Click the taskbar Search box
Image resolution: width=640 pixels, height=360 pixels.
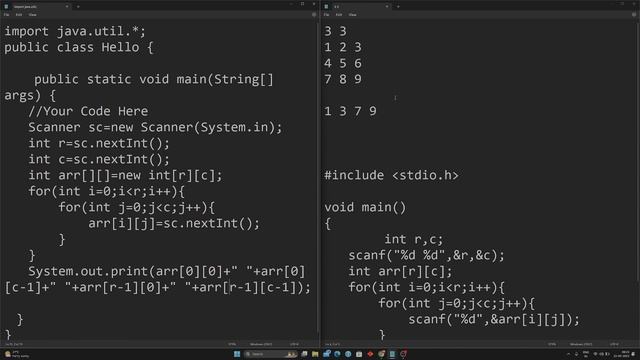tap(271, 354)
